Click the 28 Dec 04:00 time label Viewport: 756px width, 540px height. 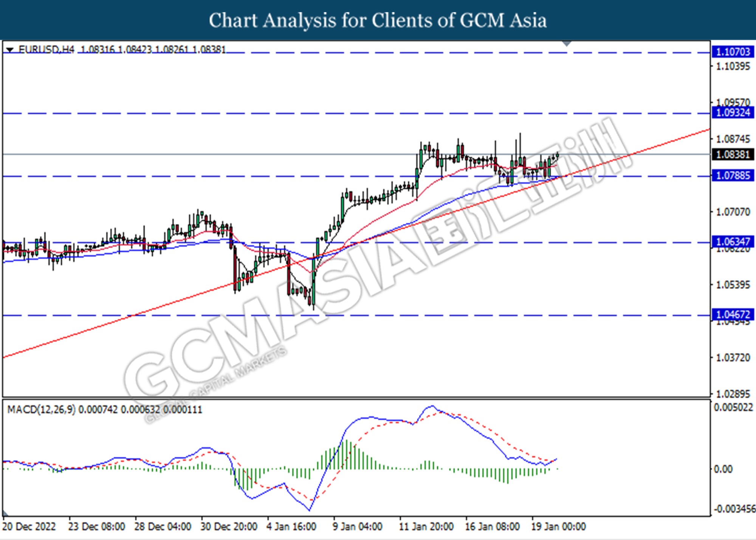pos(163,526)
